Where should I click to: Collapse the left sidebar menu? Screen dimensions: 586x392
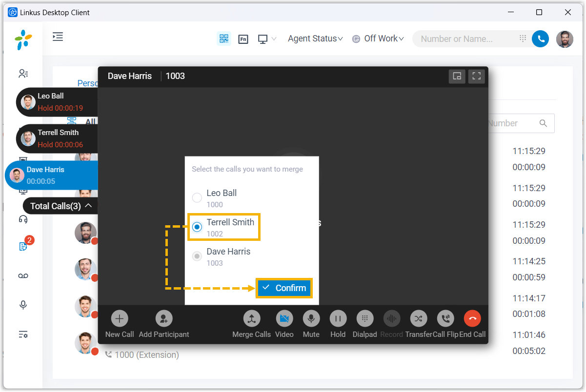tap(58, 37)
